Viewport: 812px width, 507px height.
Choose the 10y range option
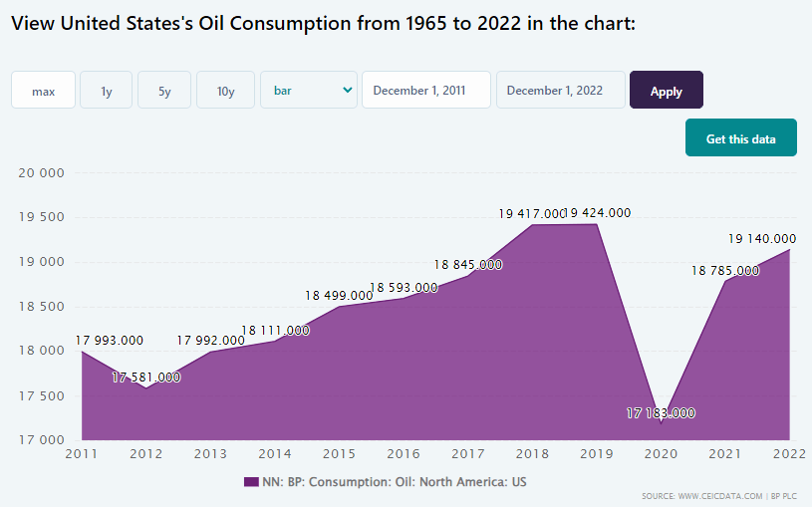pos(225,91)
